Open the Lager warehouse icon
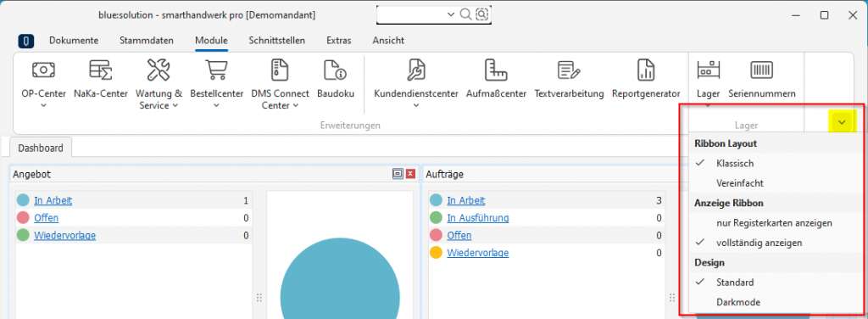This screenshot has width=868, height=319. pos(708,70)
